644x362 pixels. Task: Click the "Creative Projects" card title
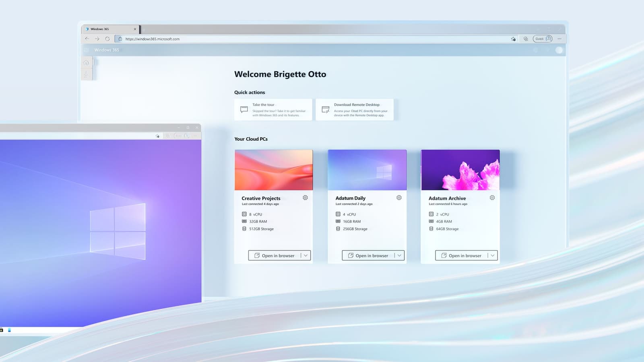[261, 198]
